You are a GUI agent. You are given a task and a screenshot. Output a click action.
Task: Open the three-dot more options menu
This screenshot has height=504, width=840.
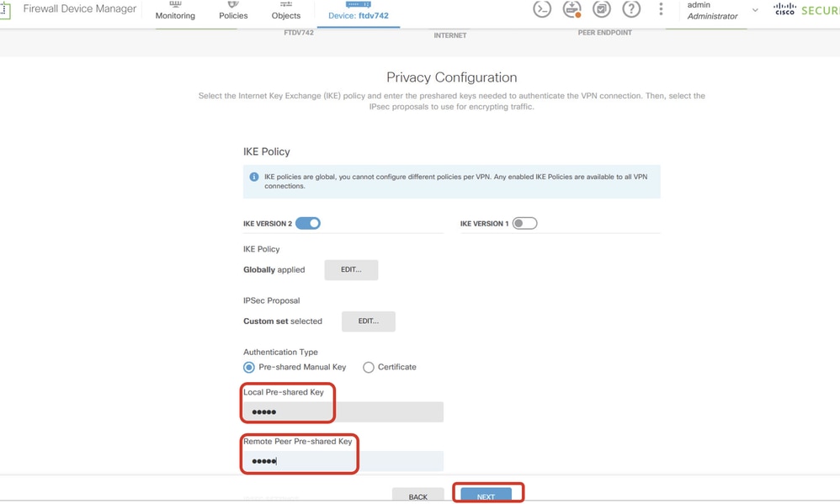(x=661, y=8)
